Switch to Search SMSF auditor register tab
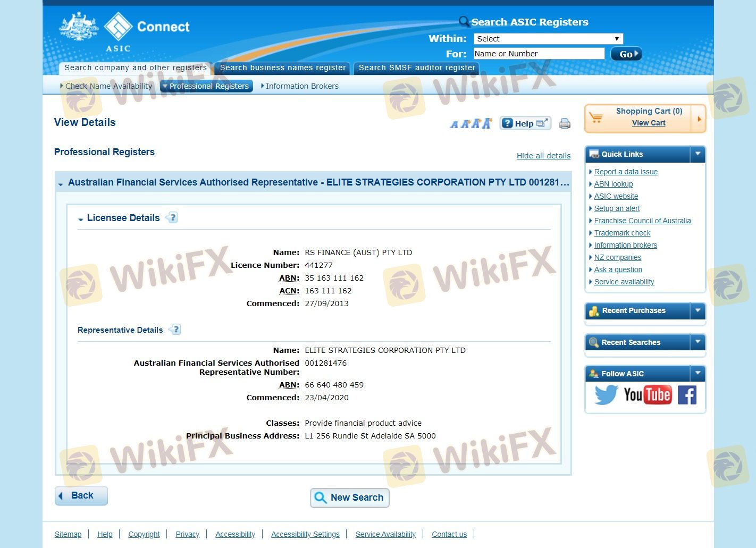 point(417,68)
